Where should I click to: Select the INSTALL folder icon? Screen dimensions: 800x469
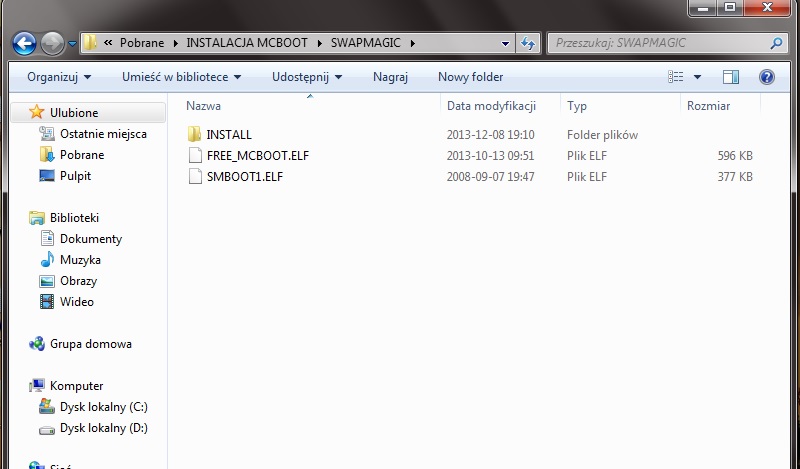click(194, 135)
